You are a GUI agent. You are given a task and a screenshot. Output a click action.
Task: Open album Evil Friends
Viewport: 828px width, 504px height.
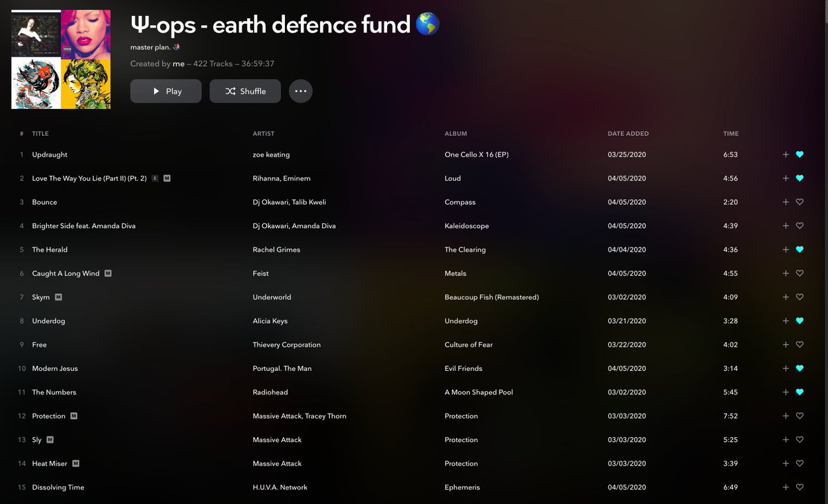pyautogui.click(x=464, y=368)
